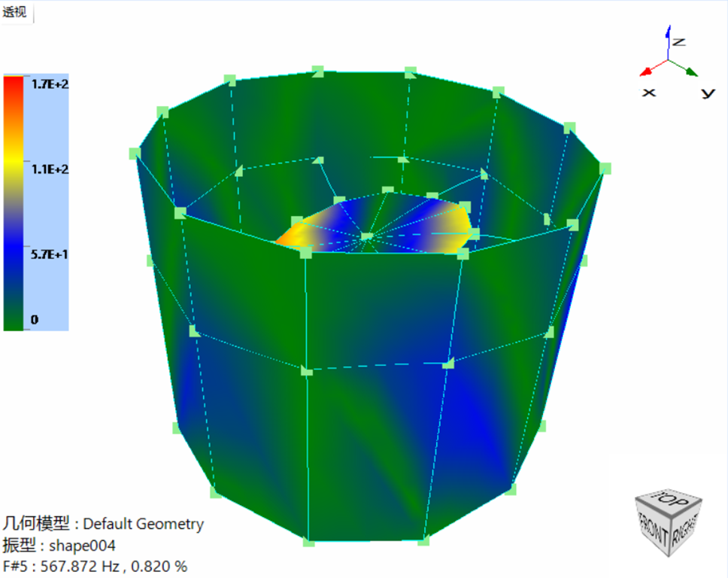728x578 pixels.
Task: Open the 透视 tab options
Action: (x=15, y=12)
